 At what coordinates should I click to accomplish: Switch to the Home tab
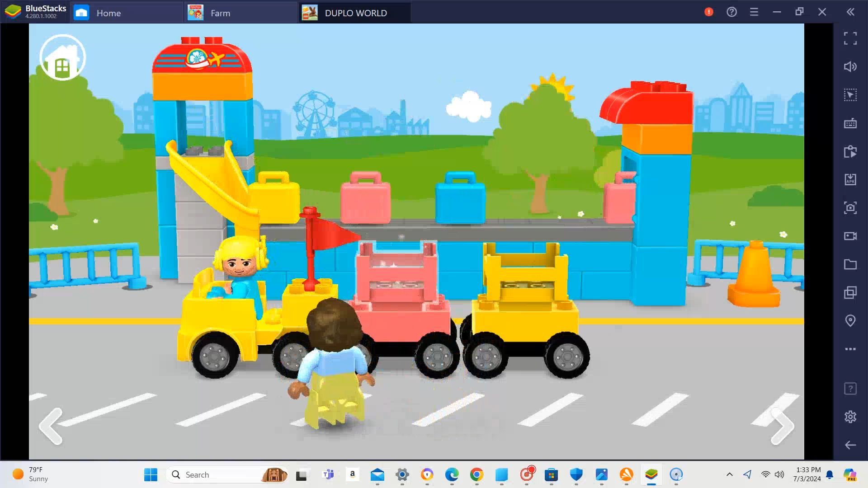pyautogui.click(x=108, y=13)
